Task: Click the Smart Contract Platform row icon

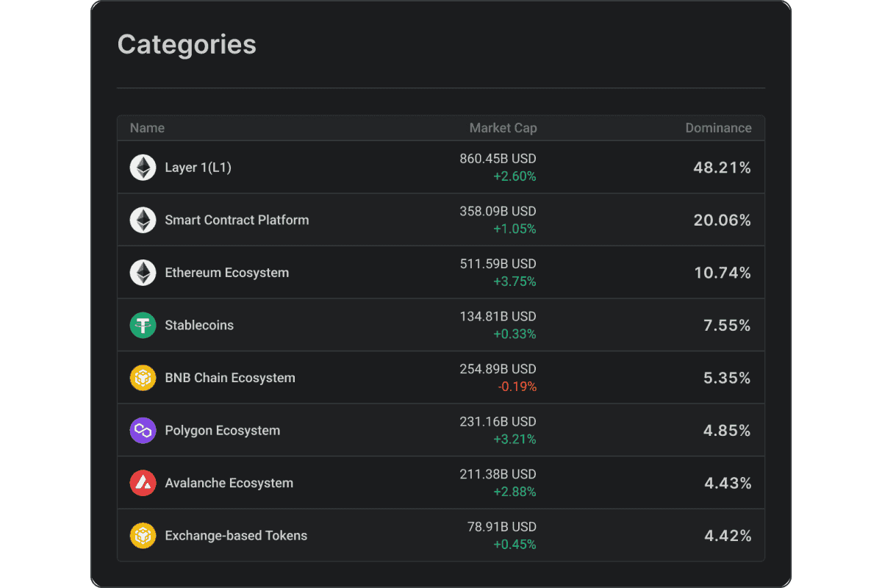Action: pos(143,220)
